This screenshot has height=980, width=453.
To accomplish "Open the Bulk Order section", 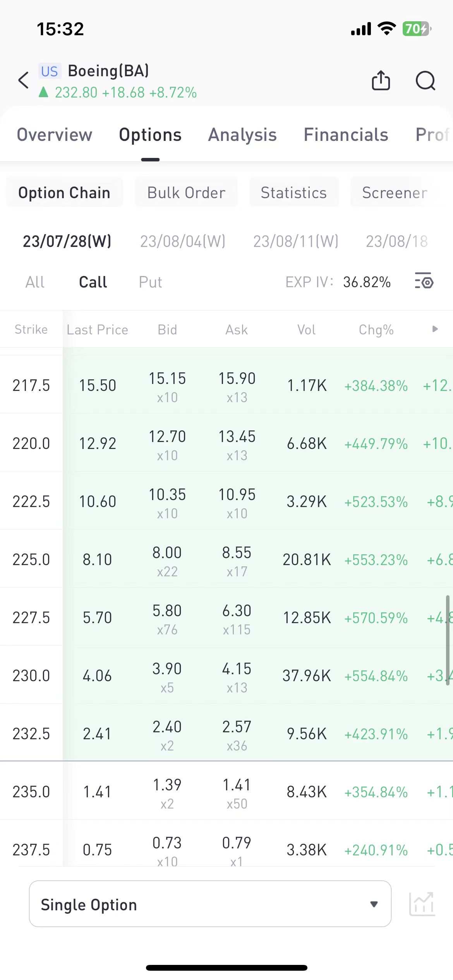I will point(186,192).
